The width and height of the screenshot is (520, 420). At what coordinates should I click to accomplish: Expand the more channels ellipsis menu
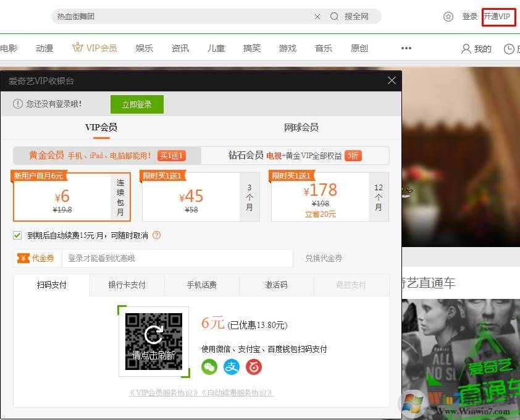point(406,48)
